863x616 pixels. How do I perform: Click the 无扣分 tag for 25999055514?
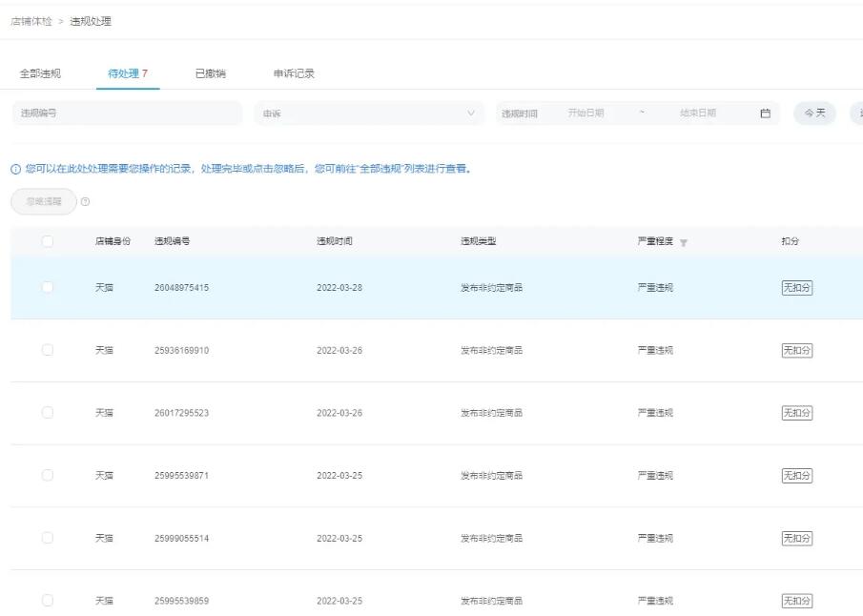[797, 539]
